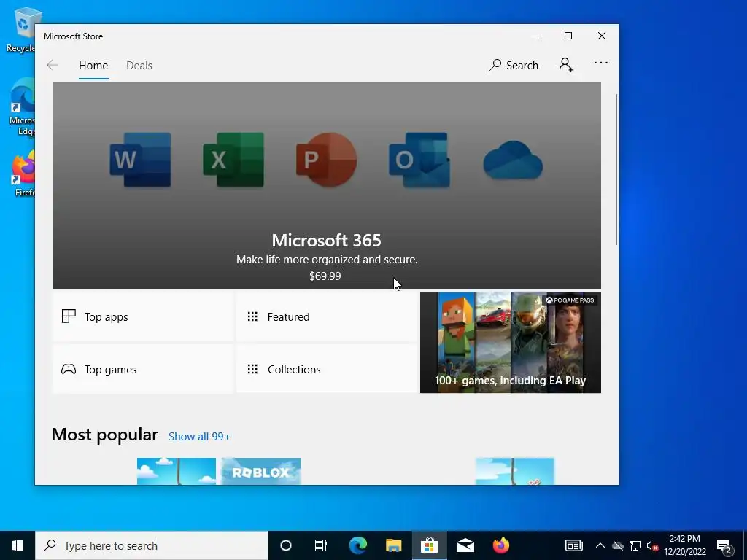Open the Roblox thumbnail
747x560 pixels.
261,472
